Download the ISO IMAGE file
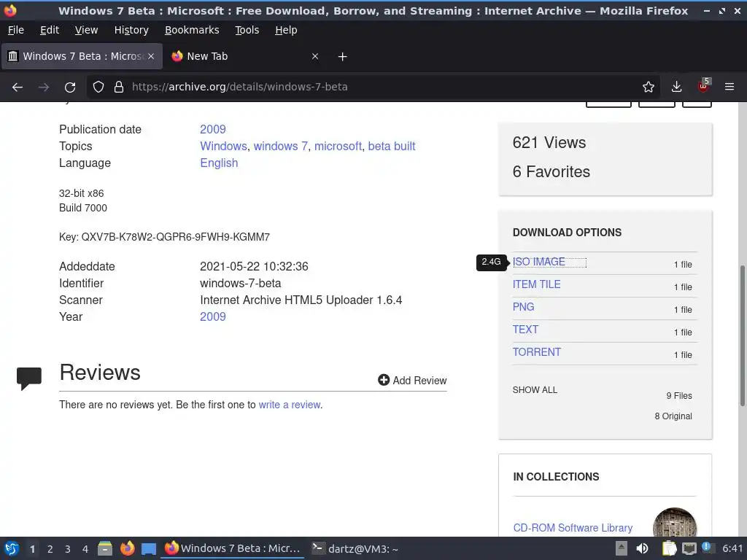Image resolution: width=747 pixels, height=560 pixels. [x=539, y=262]
